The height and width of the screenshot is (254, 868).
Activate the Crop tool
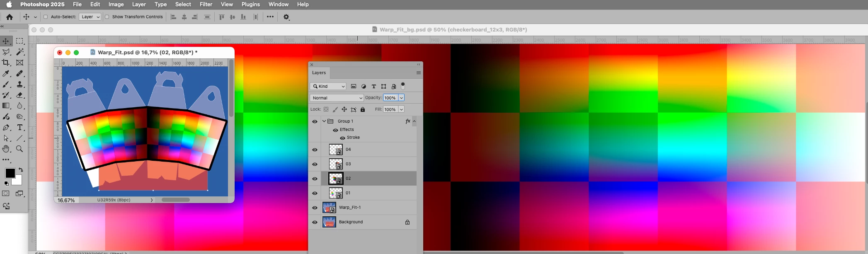[6, 63]
